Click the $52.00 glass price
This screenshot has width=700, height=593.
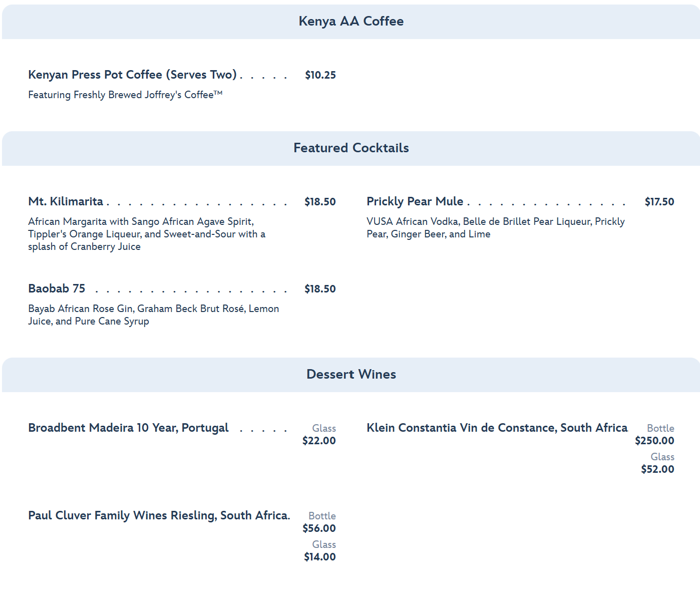coord(657,470)
